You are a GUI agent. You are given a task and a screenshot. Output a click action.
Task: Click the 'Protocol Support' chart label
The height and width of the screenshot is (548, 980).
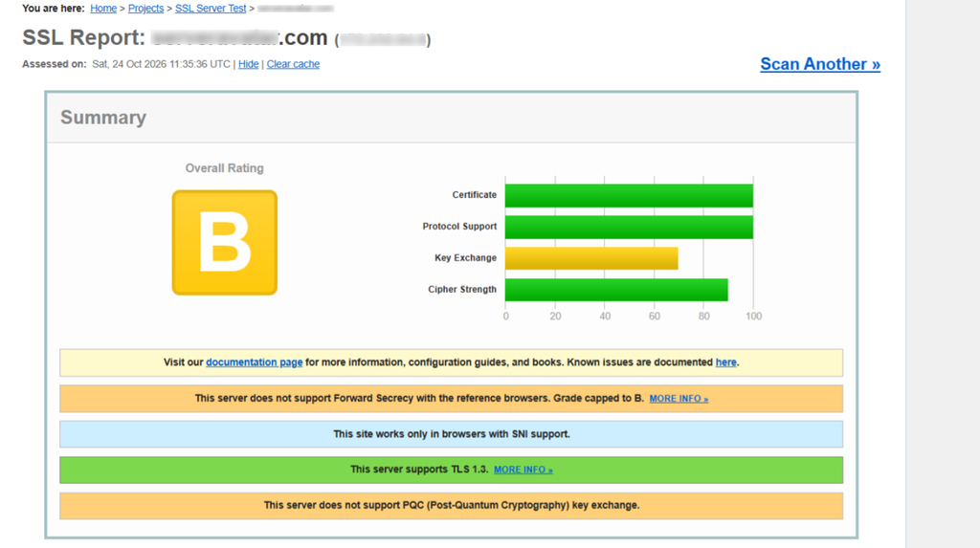point(459,227)
